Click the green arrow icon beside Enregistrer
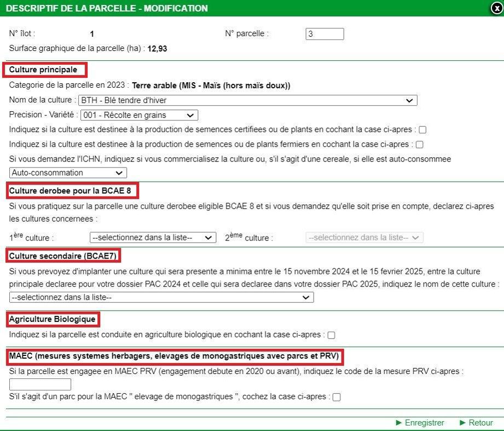Viewport: 504px width, 431px height. pyautogui.click(x=398, y=423)
